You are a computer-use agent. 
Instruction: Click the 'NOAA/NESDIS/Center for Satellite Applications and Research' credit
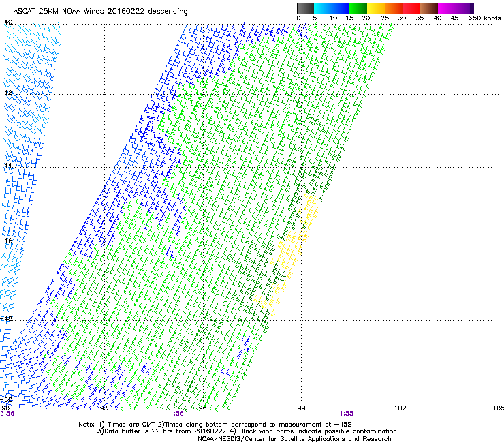point(294,439)
